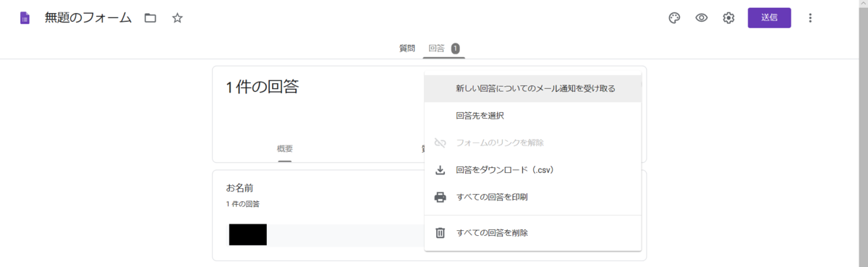Viewport: 868px width, 267px height.
Task: Switch to the 質問 tab
Action: pyautogui.click(x=407, y=48)
